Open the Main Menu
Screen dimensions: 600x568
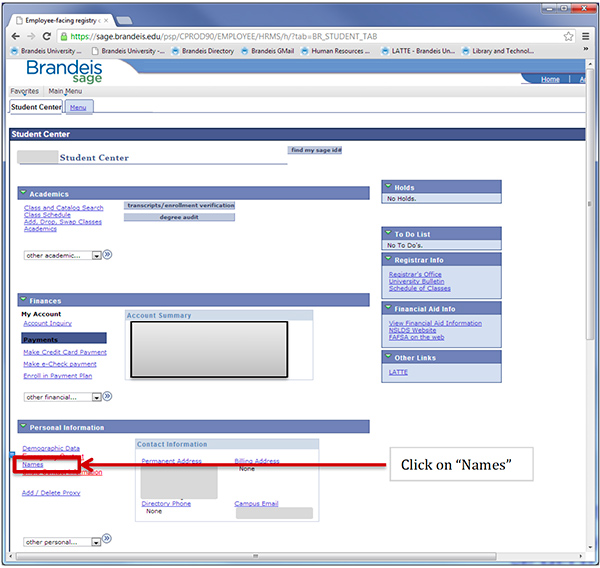(65, 91)
